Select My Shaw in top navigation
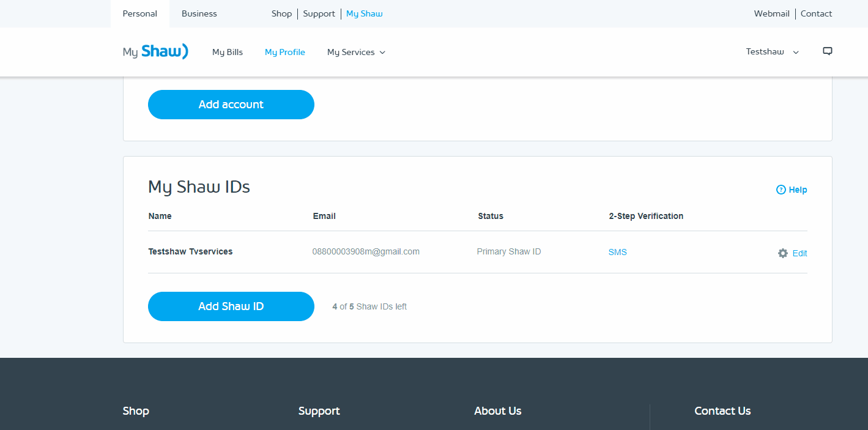This screenshot has width=868, height=430. click(x=365, y=13)
